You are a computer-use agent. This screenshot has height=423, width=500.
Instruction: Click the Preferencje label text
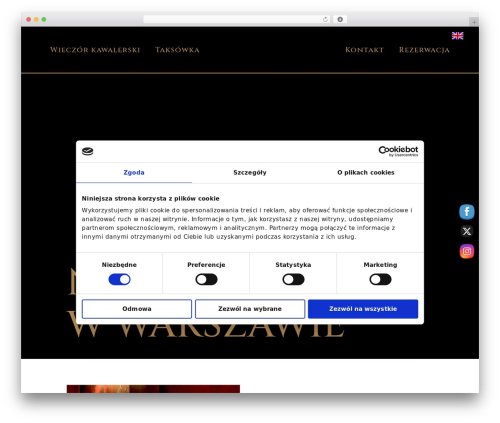[206, 265]
